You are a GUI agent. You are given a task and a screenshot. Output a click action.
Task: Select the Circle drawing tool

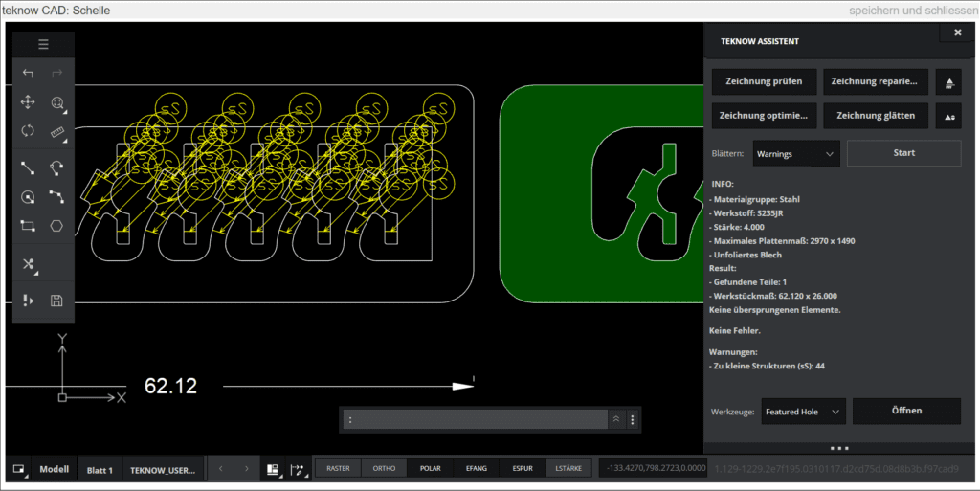click(28, 197)
